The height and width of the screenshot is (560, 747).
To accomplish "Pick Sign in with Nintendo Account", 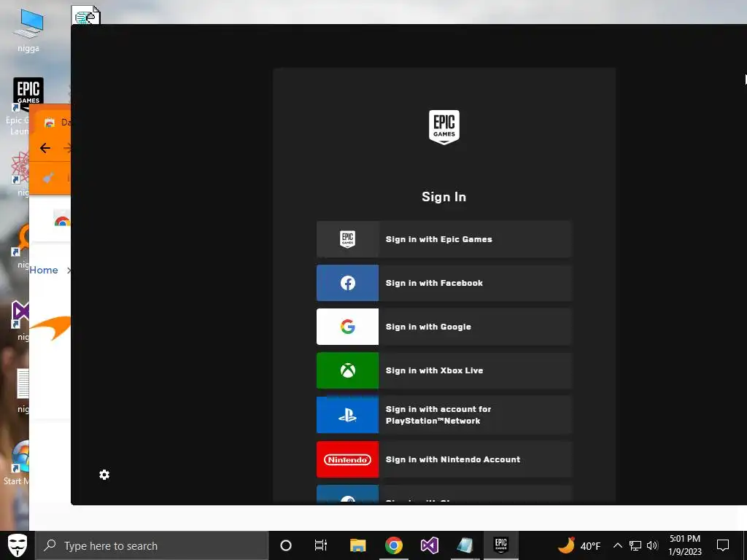I will [x=444, y=459].
